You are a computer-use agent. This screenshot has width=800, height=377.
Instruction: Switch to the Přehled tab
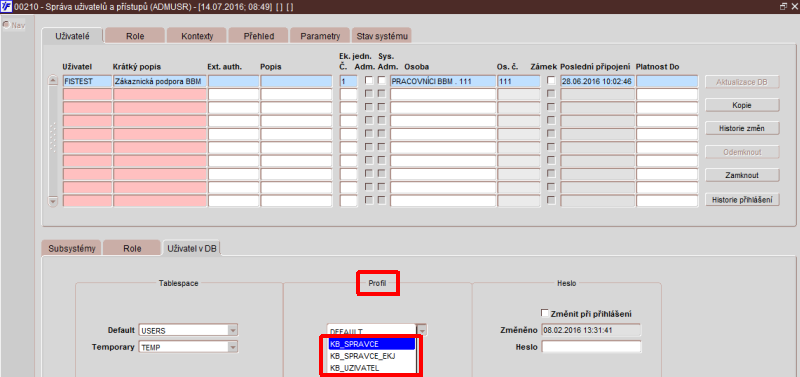[x=259, y=36]
